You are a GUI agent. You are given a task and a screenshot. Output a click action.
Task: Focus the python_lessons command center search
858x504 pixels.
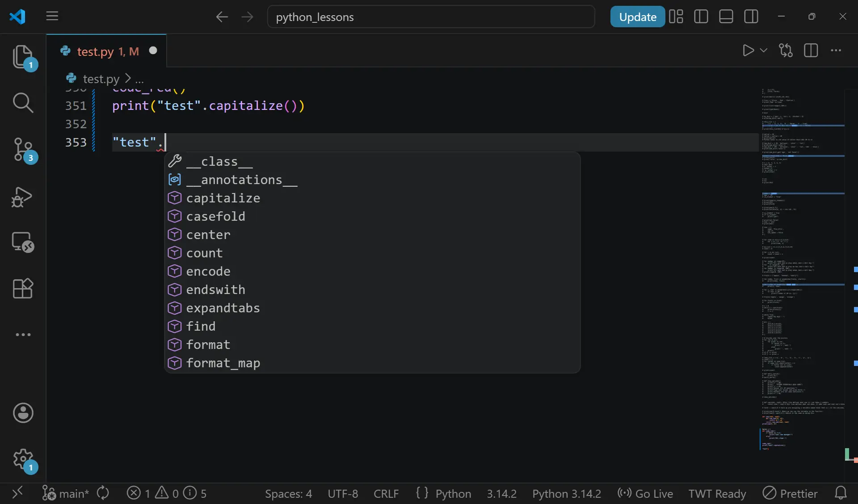point(431,17)
